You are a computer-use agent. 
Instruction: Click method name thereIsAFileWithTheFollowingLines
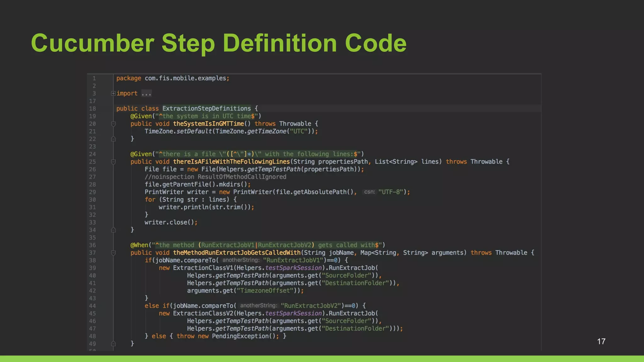pos(231,162)
